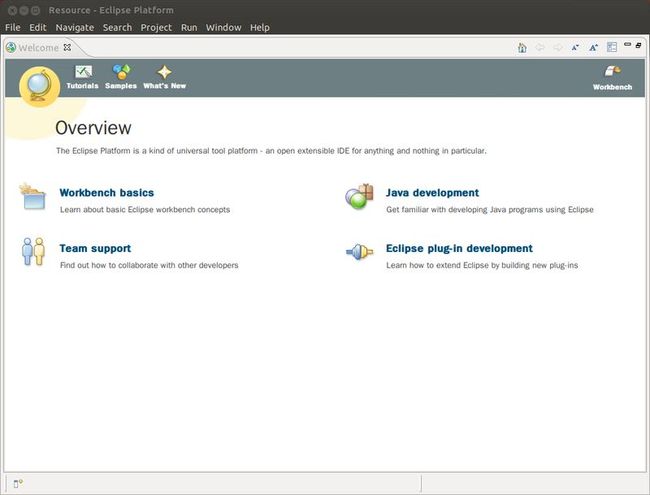Click the Team support people icon
Image resolution: width=650 pixels, height=495 pixels.
pyautogui.click(x=33, y=251)
